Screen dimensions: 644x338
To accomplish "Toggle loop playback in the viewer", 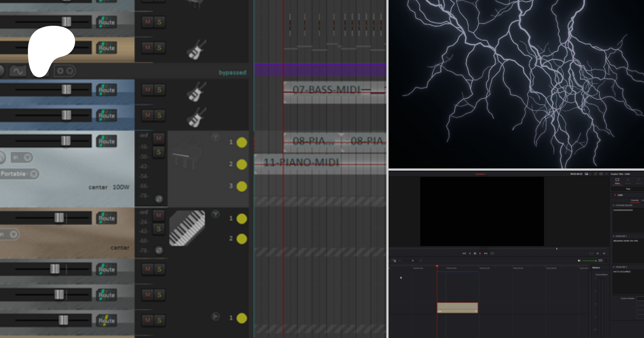I will 492,253.
